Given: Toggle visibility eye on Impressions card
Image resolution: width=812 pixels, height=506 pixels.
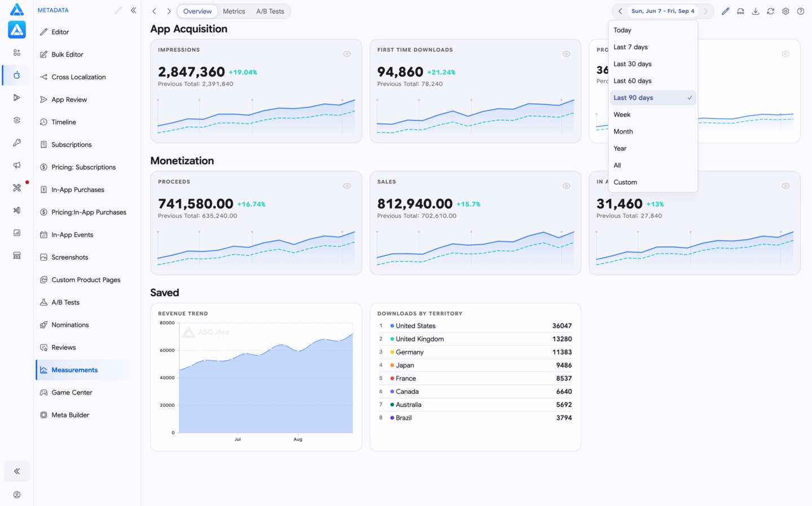Looking at the screenshot, I should tap(347, 54).
